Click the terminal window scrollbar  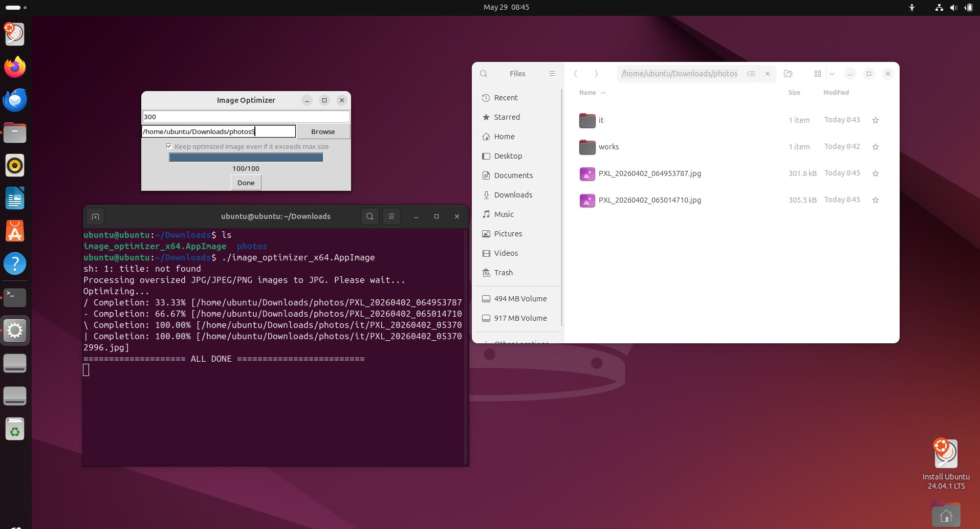coord(466,347)
